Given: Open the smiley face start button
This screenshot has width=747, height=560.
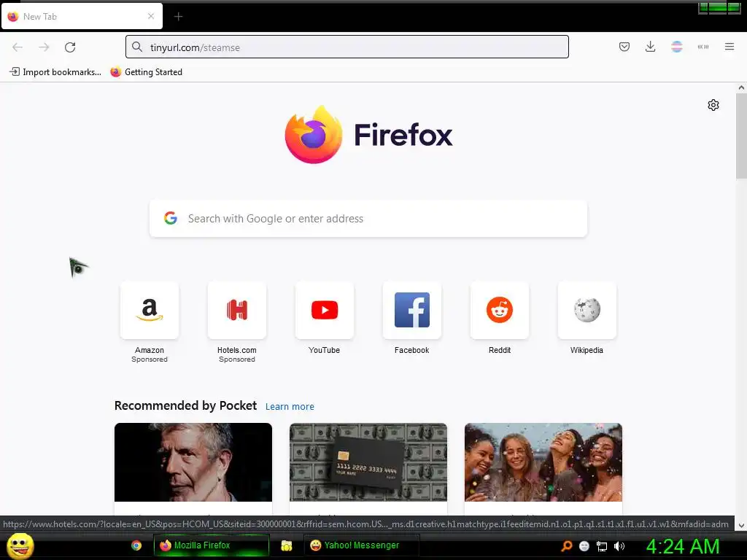Looking at the screenshot, I should click(x=20, y=545).
